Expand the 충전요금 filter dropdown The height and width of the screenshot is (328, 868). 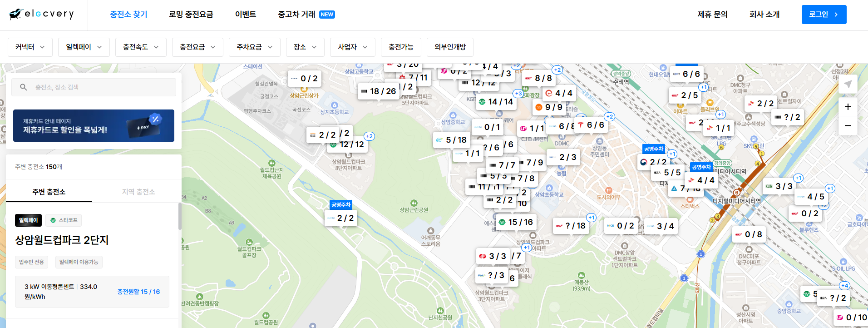tap(197, 47)
